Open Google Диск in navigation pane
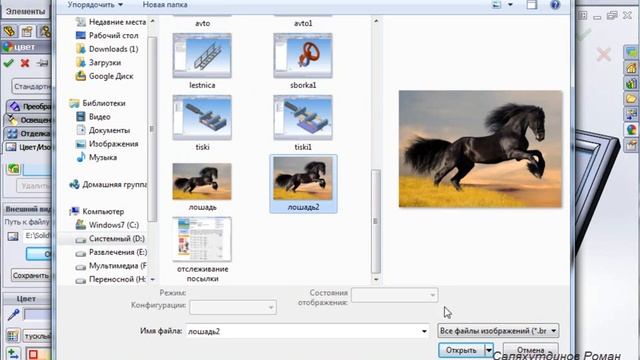The height and width of the screenshot is (360, 640). click(104, 76)
